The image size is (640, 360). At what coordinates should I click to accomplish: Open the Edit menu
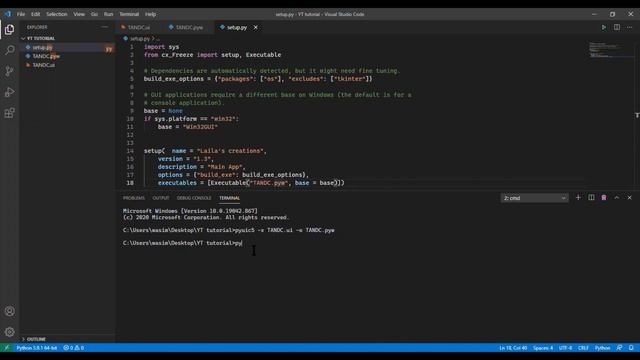36,14
